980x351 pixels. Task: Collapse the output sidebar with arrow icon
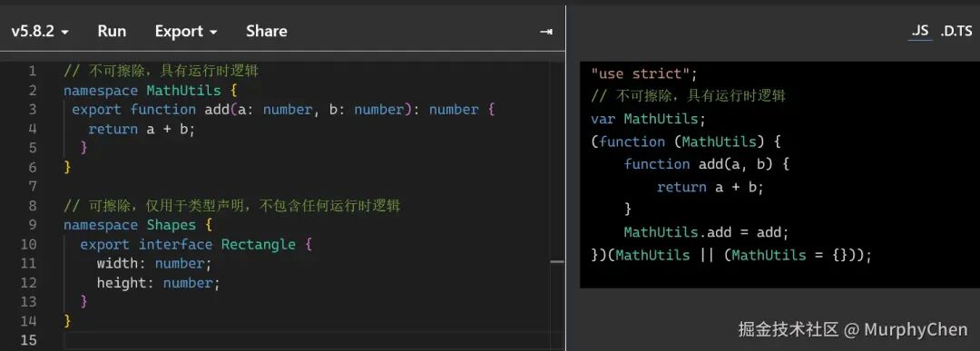[545, 31]
